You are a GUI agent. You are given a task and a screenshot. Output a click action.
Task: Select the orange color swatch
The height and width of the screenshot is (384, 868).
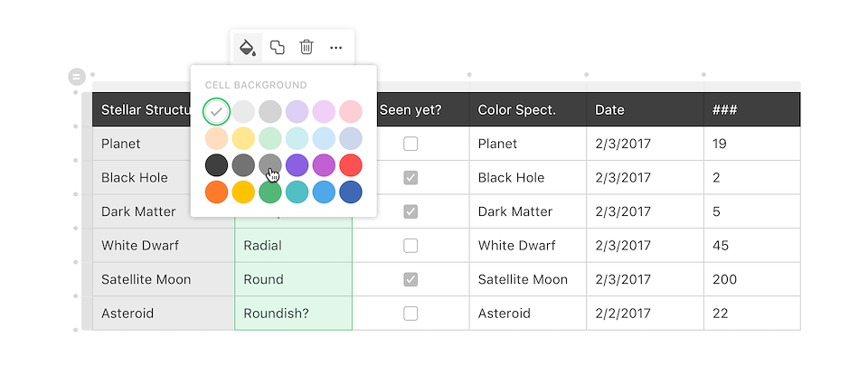pyautogui.click(x=216, y=192)
